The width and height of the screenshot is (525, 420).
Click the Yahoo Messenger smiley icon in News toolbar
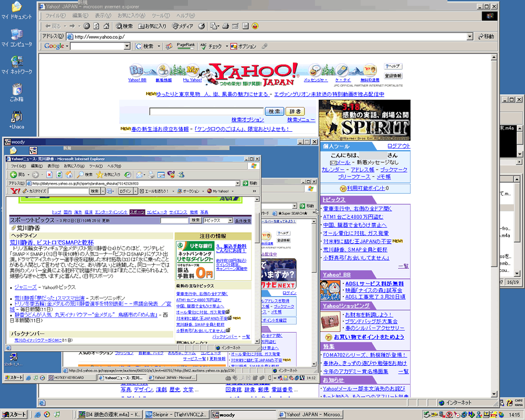coord(172,174)
